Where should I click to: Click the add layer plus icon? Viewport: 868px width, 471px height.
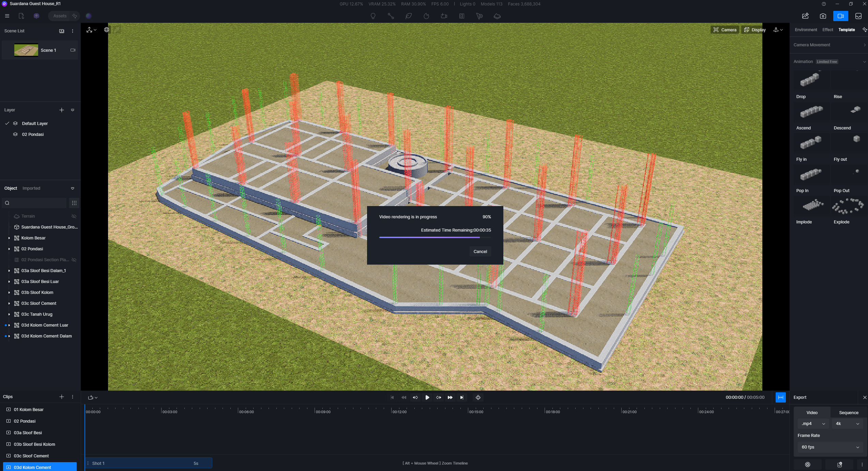(61, 110)
